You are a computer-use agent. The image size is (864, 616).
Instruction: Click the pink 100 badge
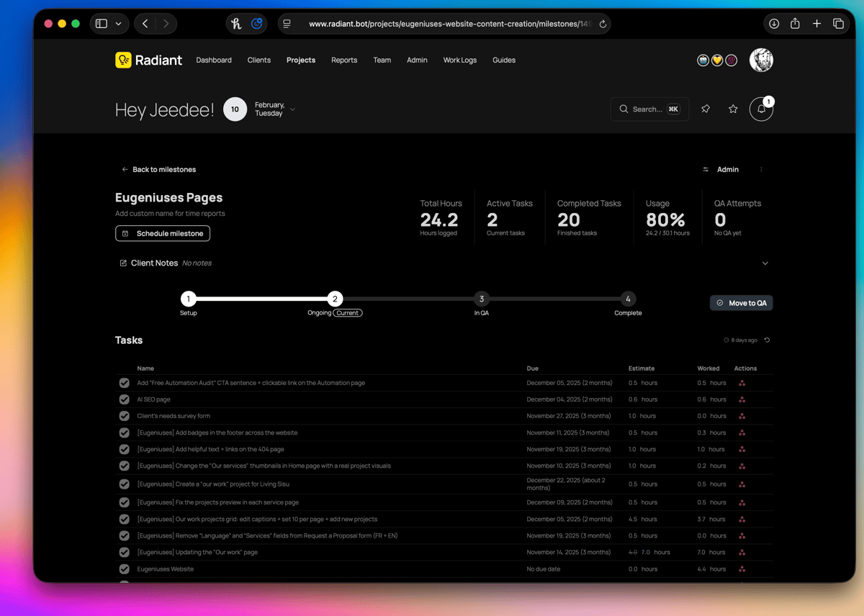coord(731,60)
